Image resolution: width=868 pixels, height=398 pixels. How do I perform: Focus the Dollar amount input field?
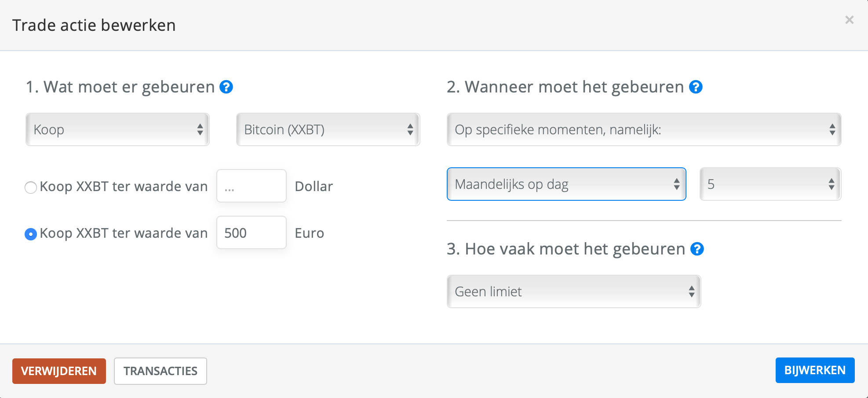click(252, 186)
